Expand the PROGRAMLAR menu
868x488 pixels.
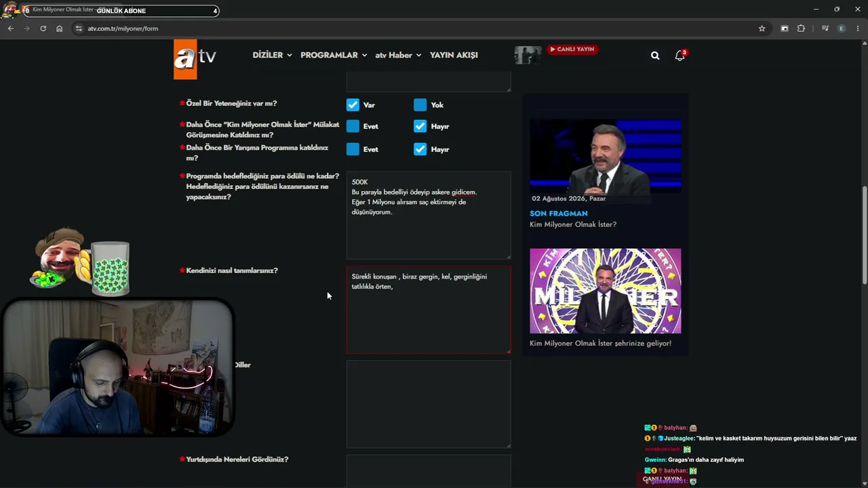click(334, 55)
